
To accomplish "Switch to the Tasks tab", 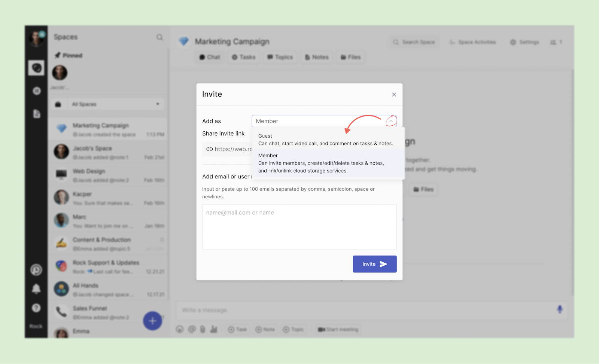I will point(243,57).
